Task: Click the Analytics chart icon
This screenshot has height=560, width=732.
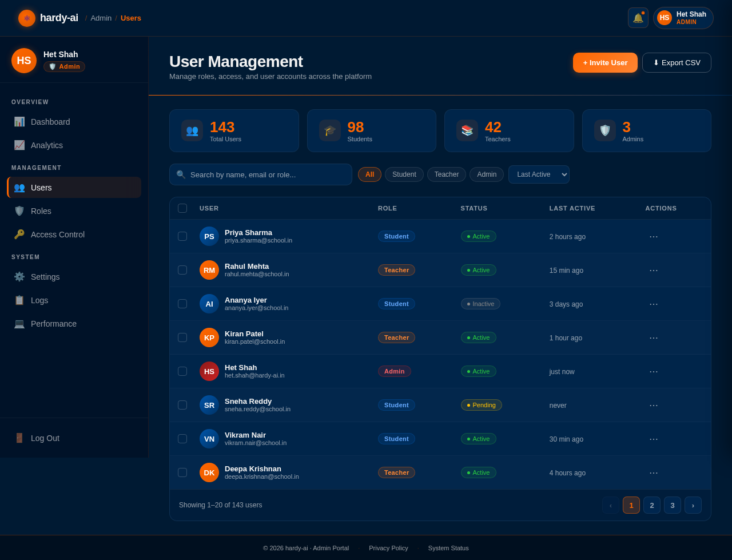Action: click(19, 145)
